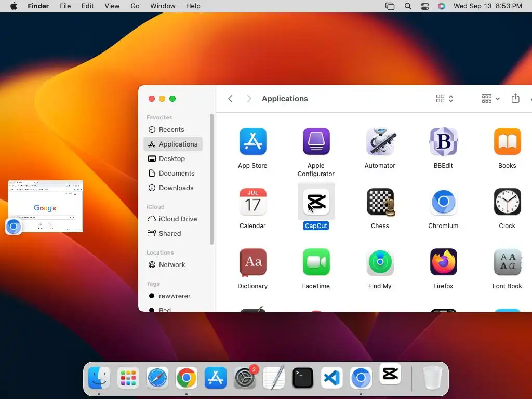532x399 pixels.
Task: Launch Terminal from the Dock
Action: (x=303, y=378)
